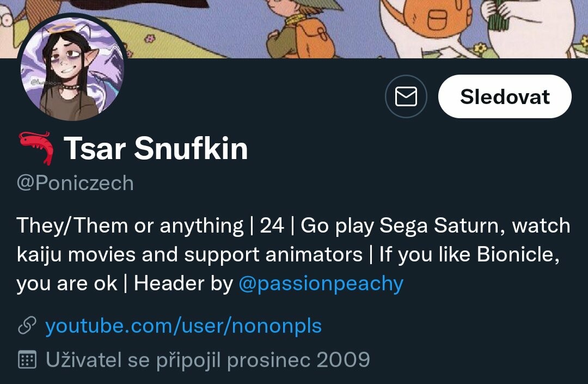
Task: Open direct message via envelope icon
Action: 406,96
